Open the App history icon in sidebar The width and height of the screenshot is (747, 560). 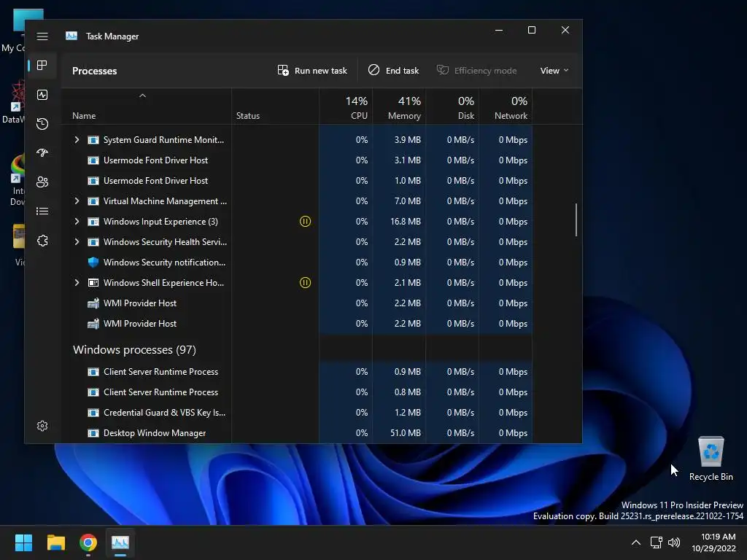(x=42, y=124)
